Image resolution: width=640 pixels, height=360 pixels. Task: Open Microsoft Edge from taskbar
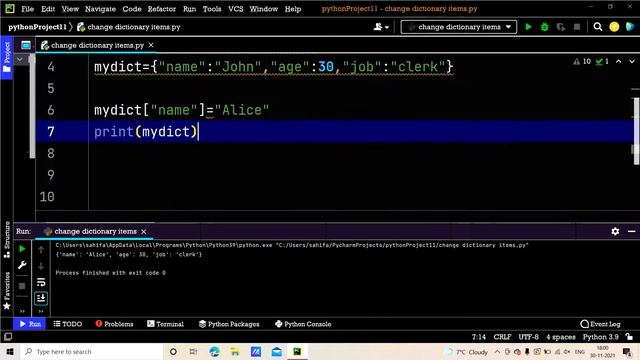pyautogui.click(x=214, y=351)
